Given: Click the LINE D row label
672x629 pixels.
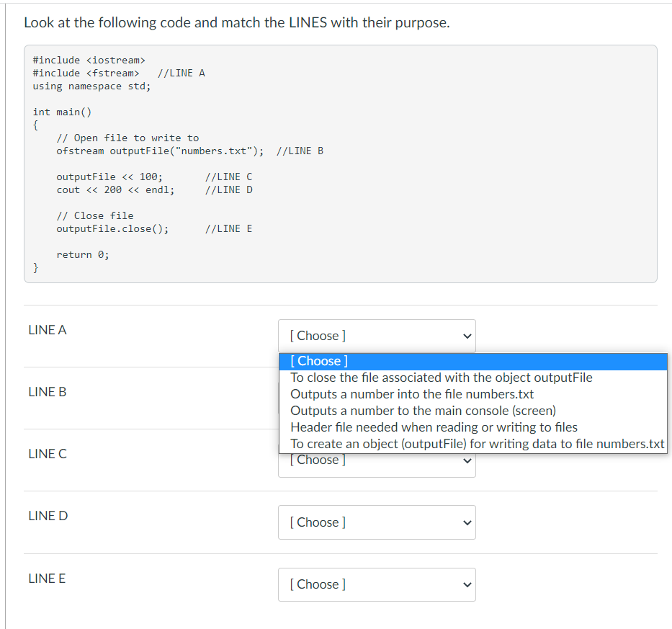Looking at the screenshot, I should 46,516.
